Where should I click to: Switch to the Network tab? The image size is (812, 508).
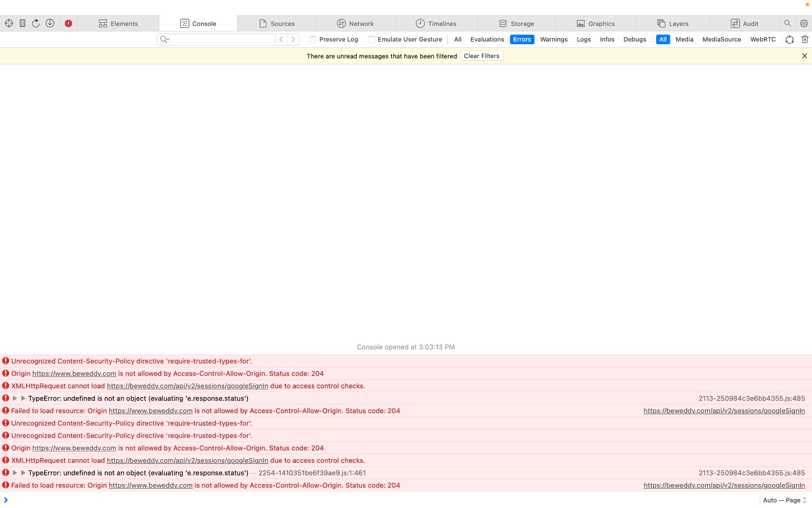[355, 23]
